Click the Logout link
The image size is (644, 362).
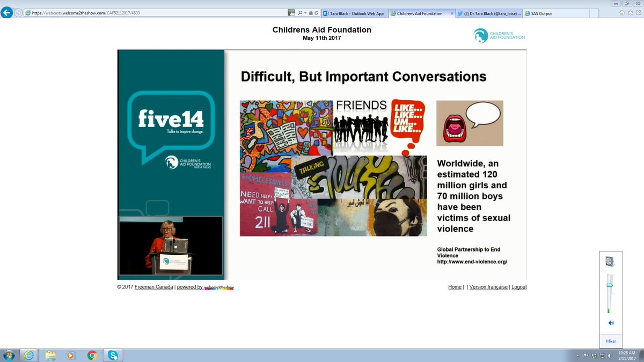(x=519, y=287)
